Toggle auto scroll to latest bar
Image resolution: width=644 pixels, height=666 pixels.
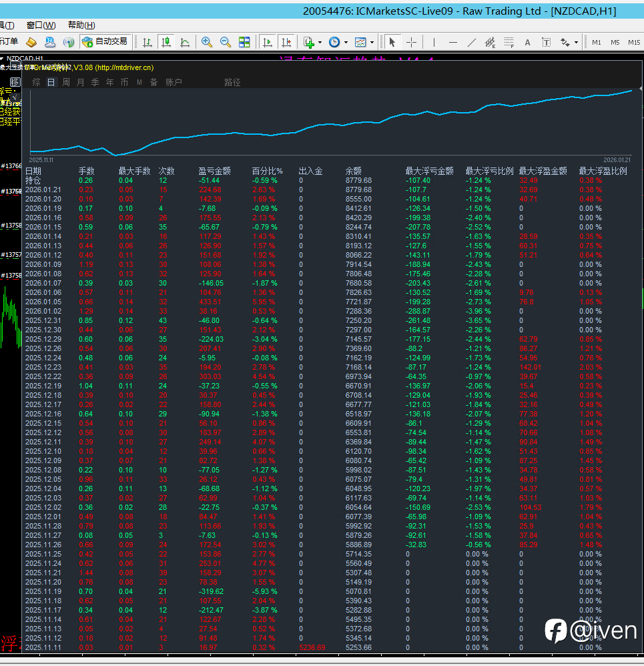pos(268,42)
